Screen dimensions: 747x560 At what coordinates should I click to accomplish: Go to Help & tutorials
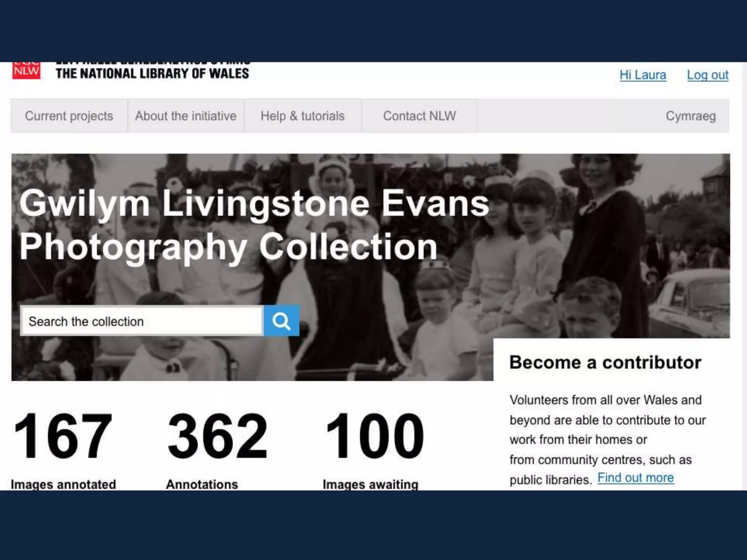click(x=302, y=116)
